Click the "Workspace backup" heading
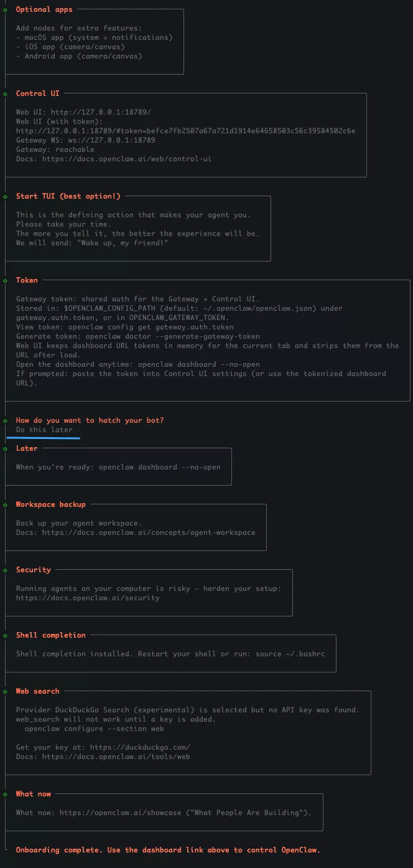This screenshot has height=868, width=413. pos(51,504)
